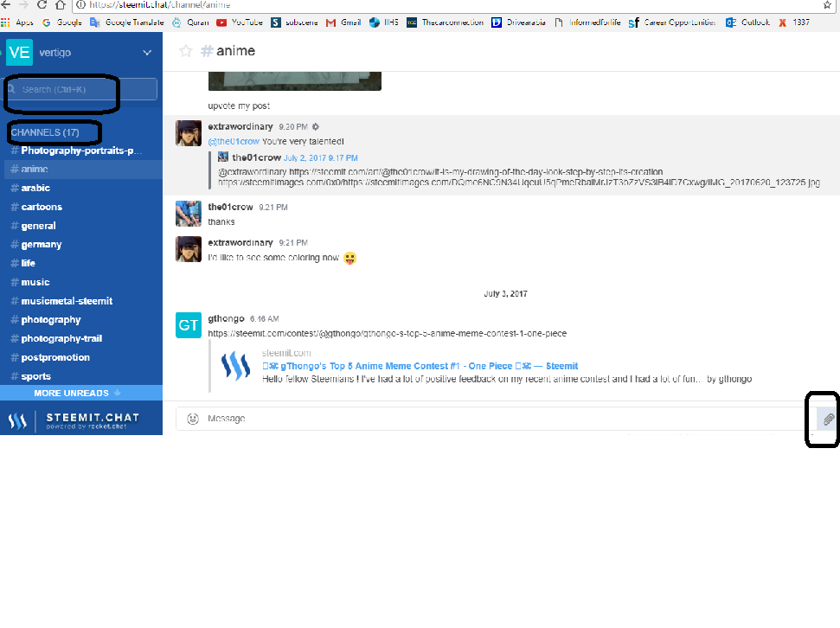Click extraordinary username on 9:20 PM message

pos(240,126)
